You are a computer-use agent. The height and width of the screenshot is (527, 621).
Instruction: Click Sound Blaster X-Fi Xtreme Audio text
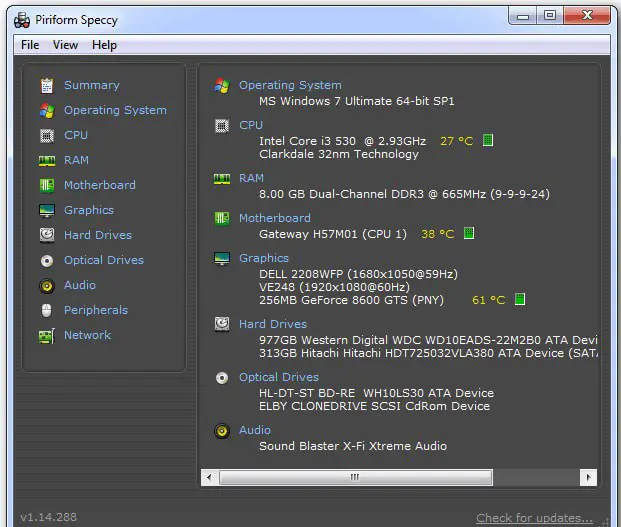353,446
